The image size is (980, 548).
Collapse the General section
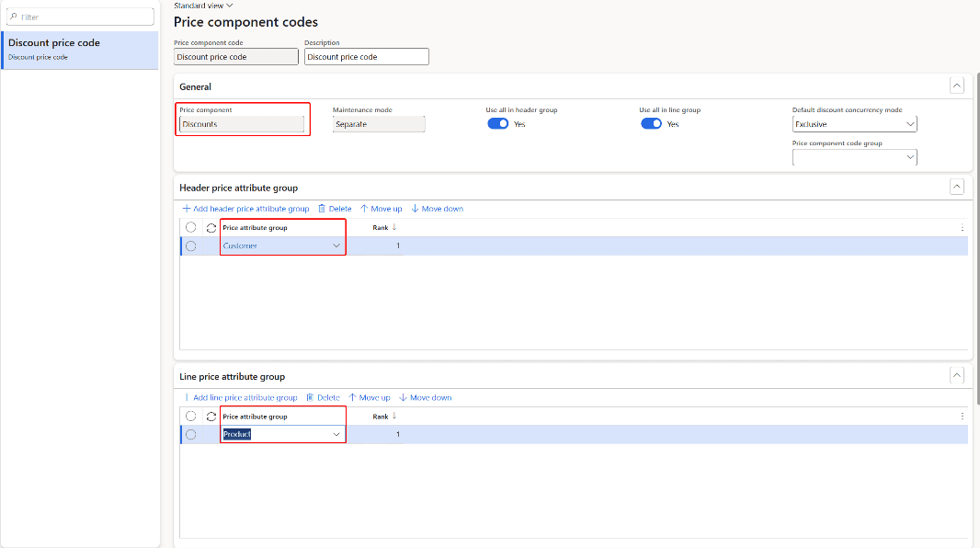point(956,86)
